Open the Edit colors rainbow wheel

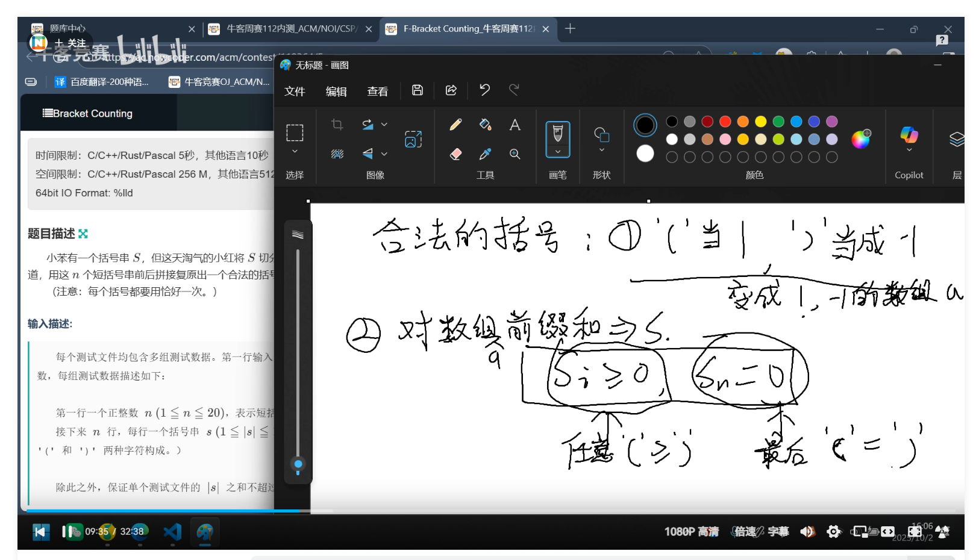861,138
